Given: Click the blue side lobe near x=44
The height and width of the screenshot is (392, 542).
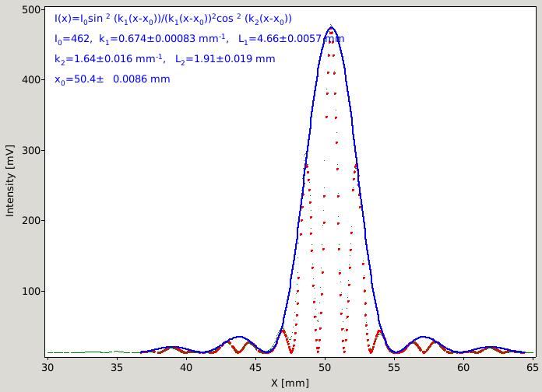Looking at the screenshot, I should click(x=240, y=337).
